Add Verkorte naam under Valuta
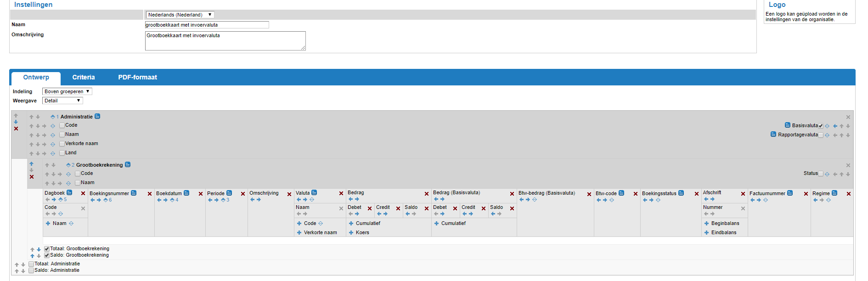The image size is (868, 281). coord(299,233)
